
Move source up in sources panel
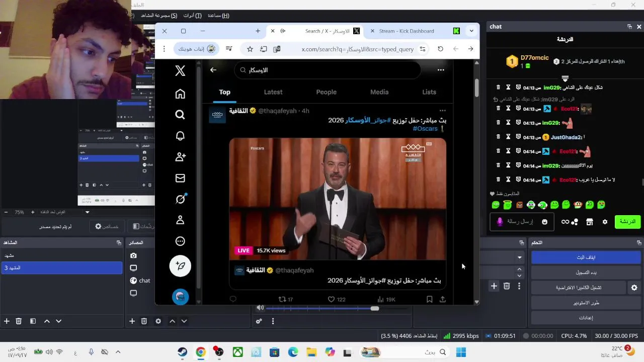172,321
